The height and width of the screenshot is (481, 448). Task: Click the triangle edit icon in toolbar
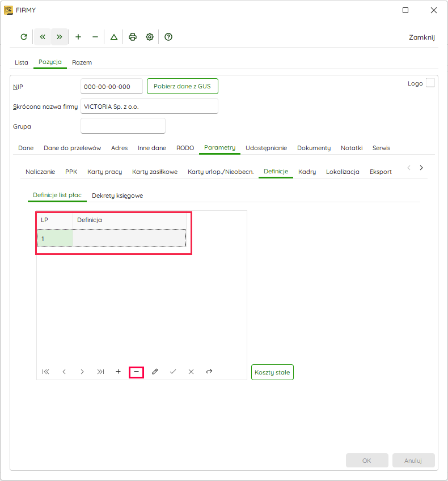coord(114,37)
